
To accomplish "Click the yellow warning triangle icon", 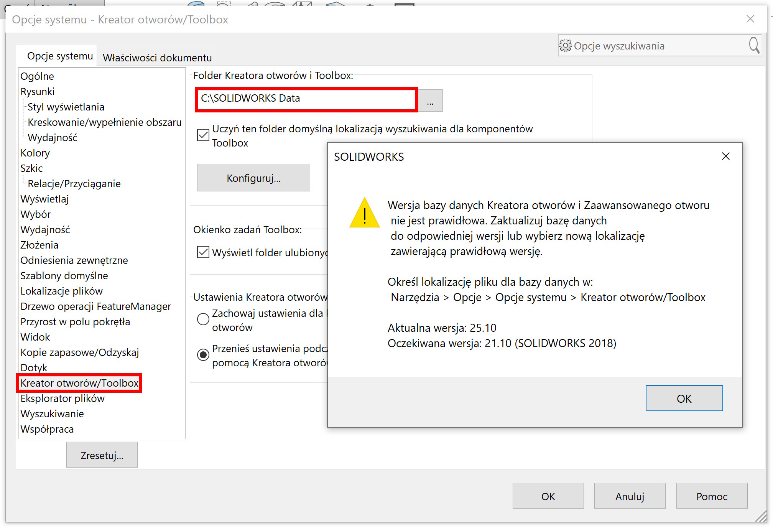I will (364, 213).
